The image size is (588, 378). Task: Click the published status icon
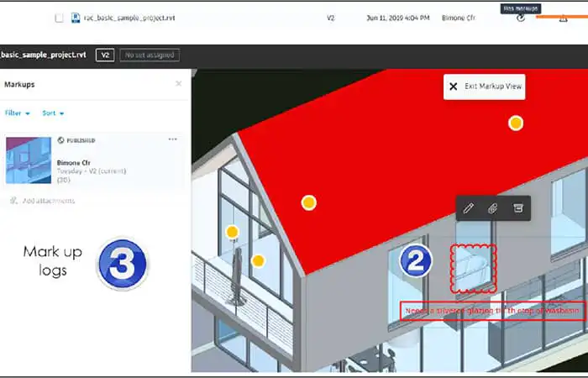60,140
